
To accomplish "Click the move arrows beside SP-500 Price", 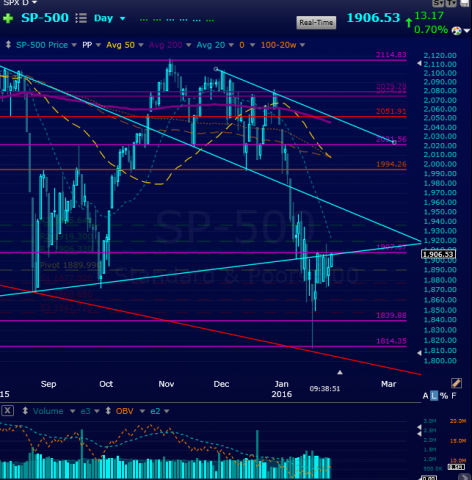I will [8, 45].
